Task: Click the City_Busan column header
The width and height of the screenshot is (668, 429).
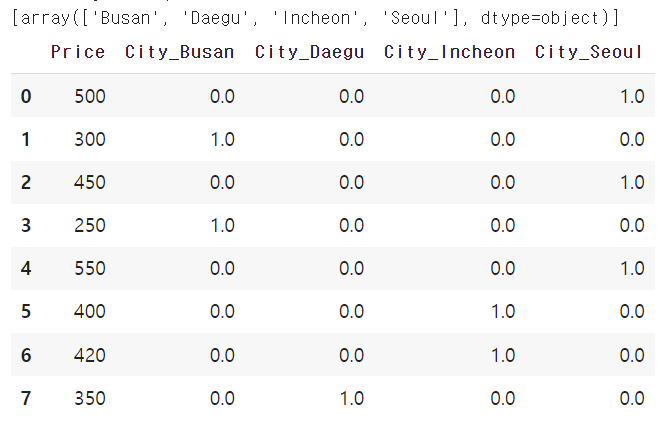Action: (x=179, y=52)
